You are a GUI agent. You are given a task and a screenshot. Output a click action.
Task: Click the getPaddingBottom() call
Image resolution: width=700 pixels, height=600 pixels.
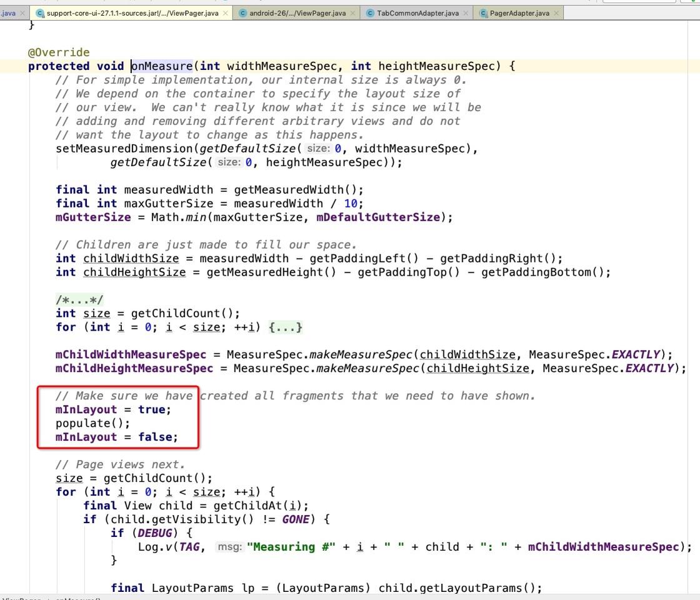[542, 272]
